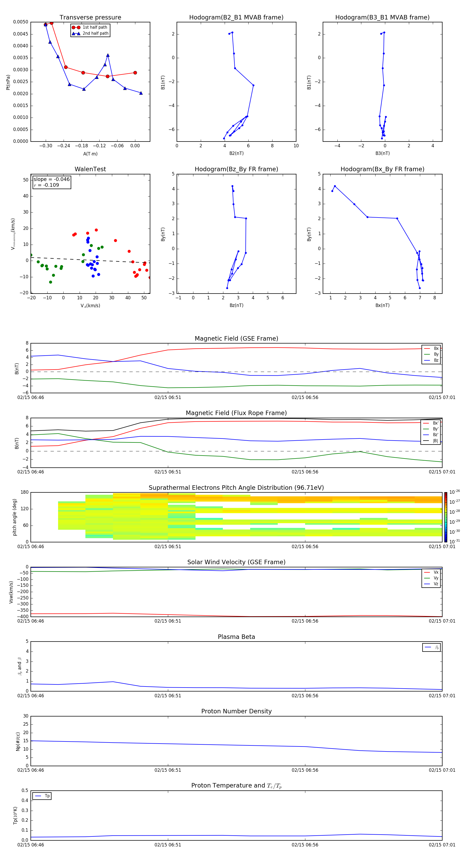Click the 'B3(nT)' x-axis label
Image resolution: width=473 pixels, height=868 pixels.
click(382, 153)
